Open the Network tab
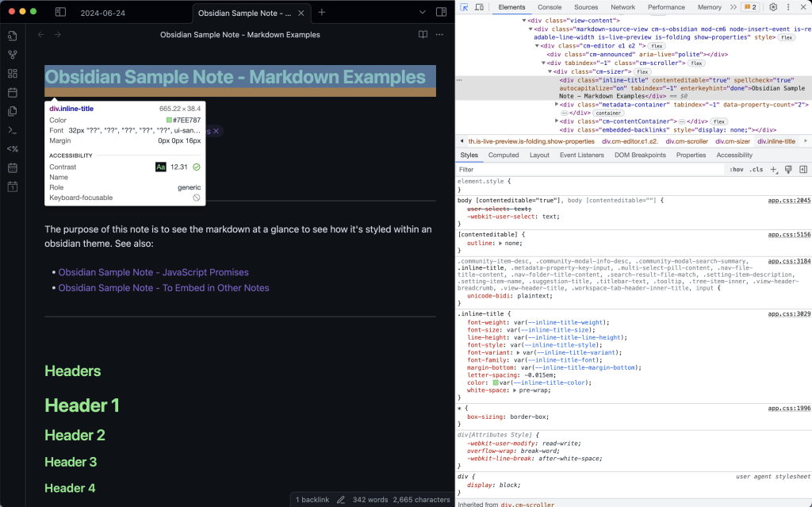The image size is (812, 507). pos(622,7)
